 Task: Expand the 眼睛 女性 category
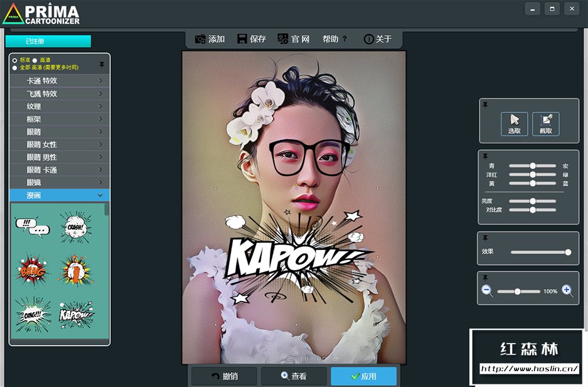(x=60, y=144)
